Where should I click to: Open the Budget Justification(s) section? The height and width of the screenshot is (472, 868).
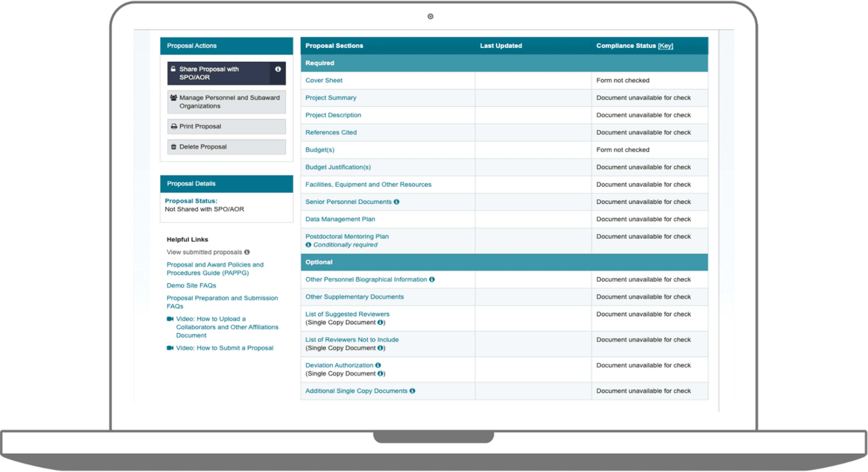(338, 167)
